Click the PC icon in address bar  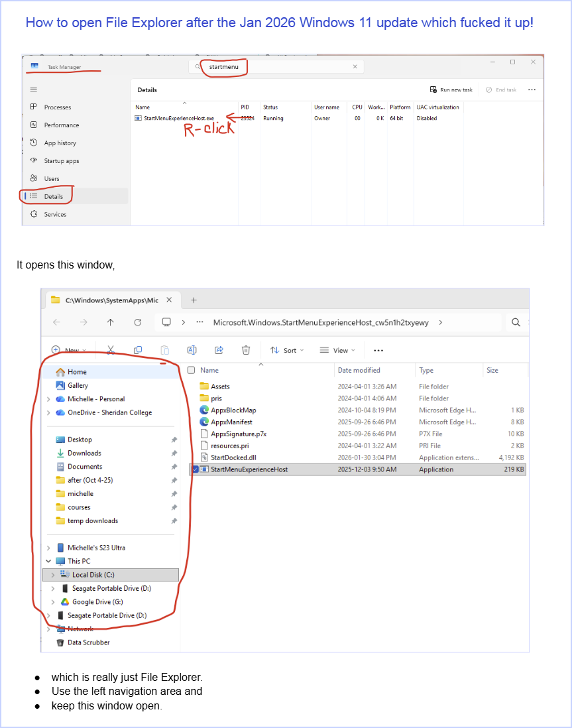coord(166,322)
